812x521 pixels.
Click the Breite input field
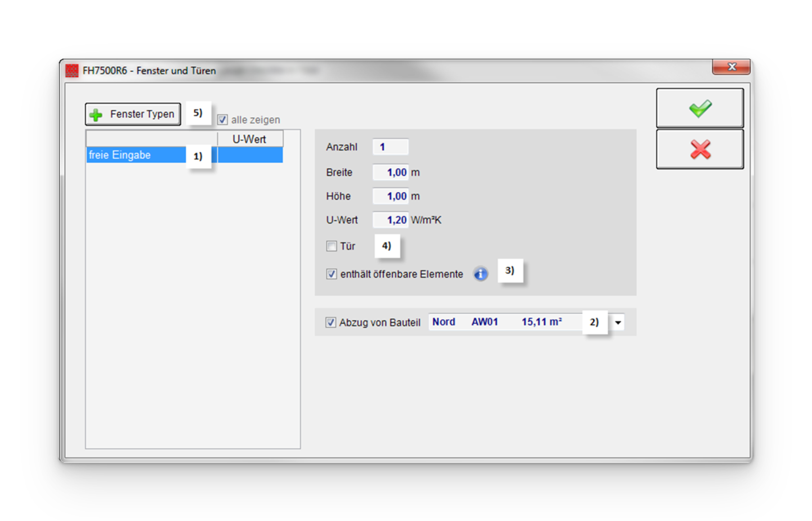pos(390,172)
